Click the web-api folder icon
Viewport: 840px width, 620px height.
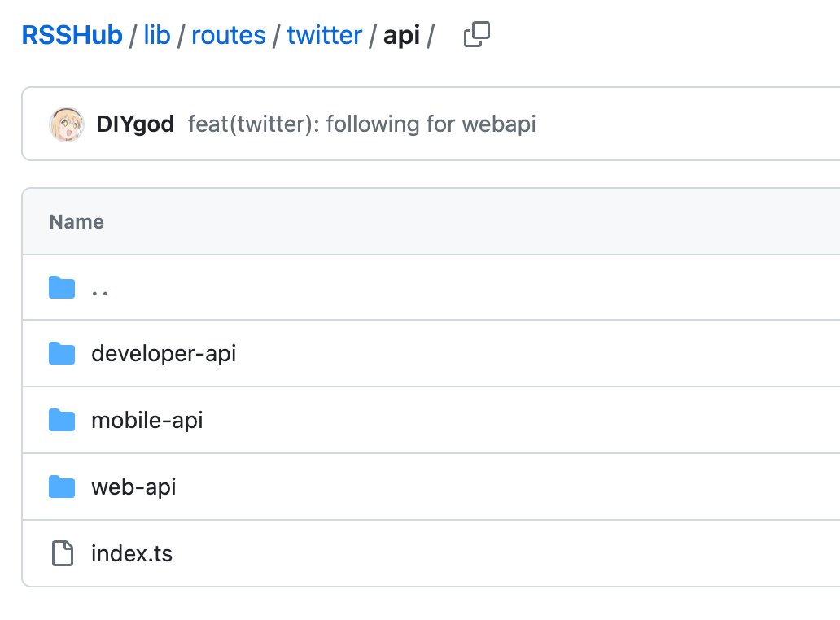tap(62, 487)
